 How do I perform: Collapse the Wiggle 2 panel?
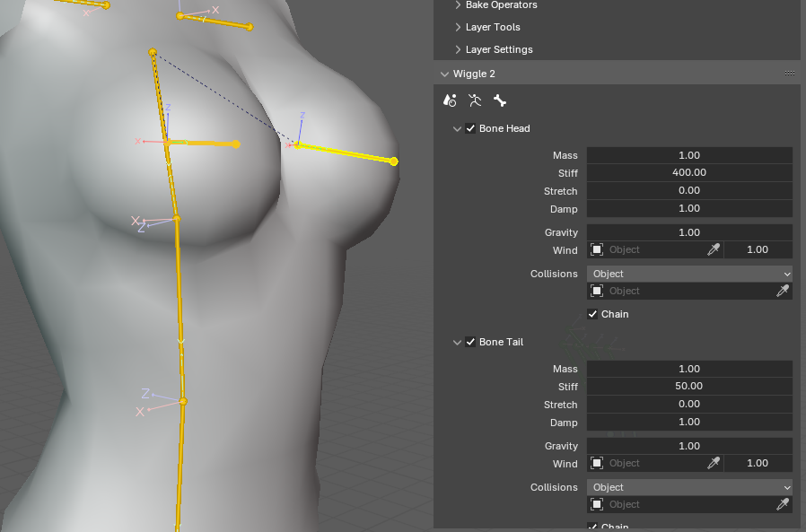coord(444,74)
